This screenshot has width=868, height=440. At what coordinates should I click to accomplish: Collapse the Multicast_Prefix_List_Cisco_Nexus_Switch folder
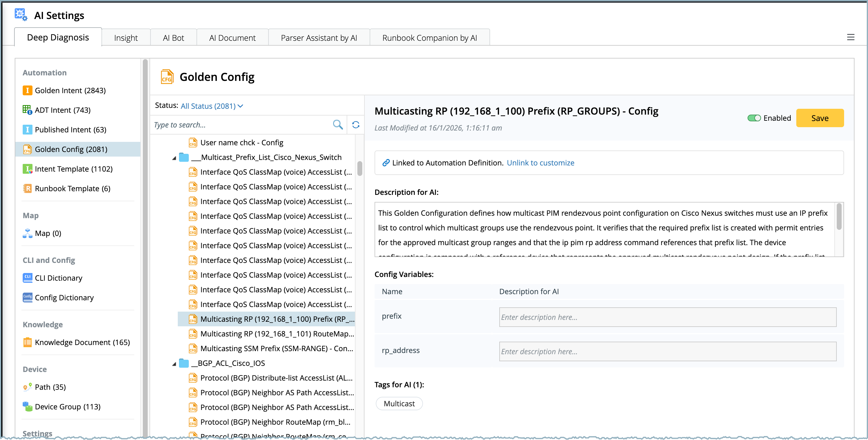[174, 158]
